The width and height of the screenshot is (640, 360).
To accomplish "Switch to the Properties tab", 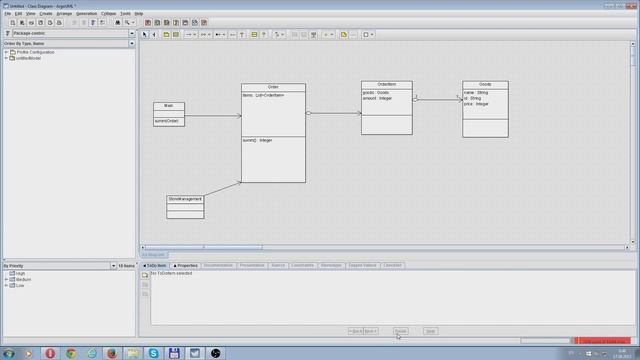I will (x=185, y=266).
